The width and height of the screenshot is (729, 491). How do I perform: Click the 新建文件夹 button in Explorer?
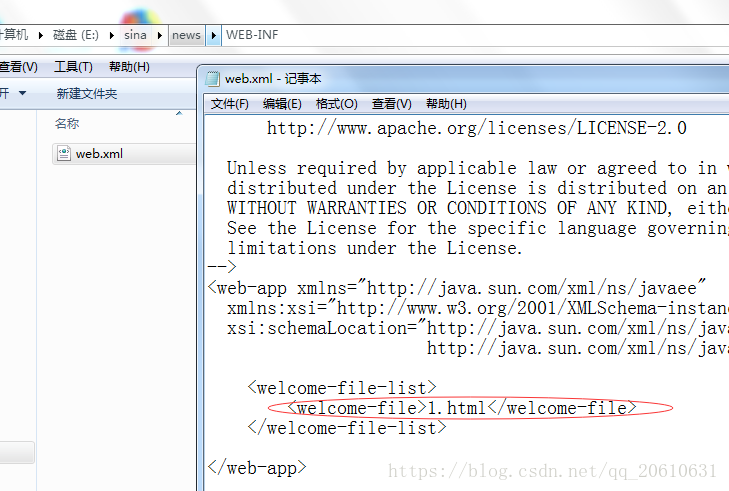[86, 93]
